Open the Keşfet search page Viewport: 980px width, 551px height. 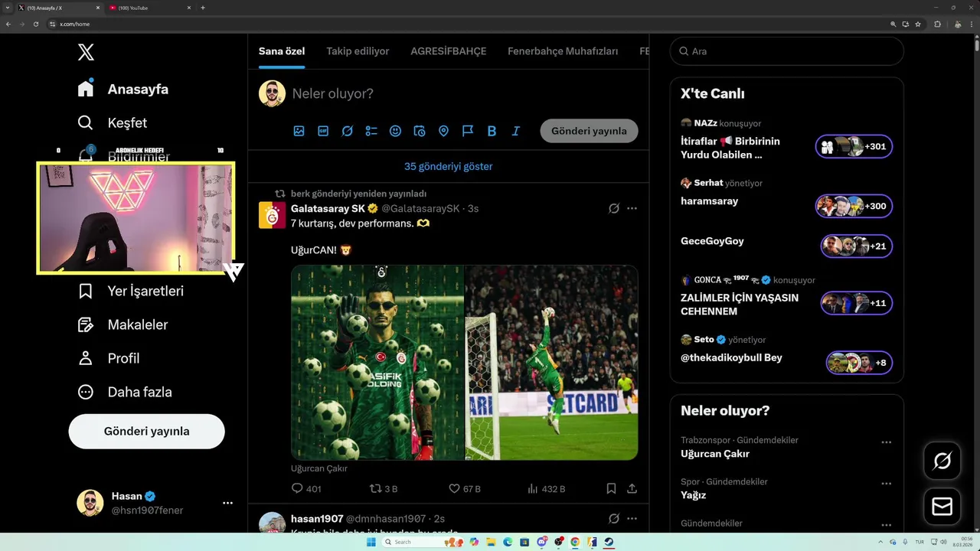113,122
